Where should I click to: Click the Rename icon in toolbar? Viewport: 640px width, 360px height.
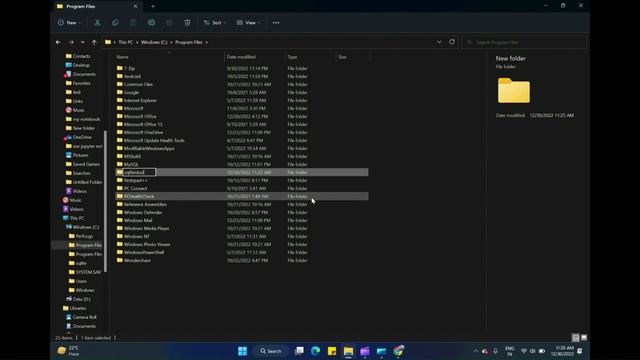151,23
